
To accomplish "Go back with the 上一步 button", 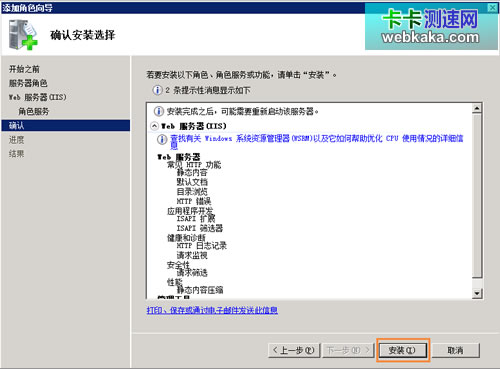I will tap(294, 350).
